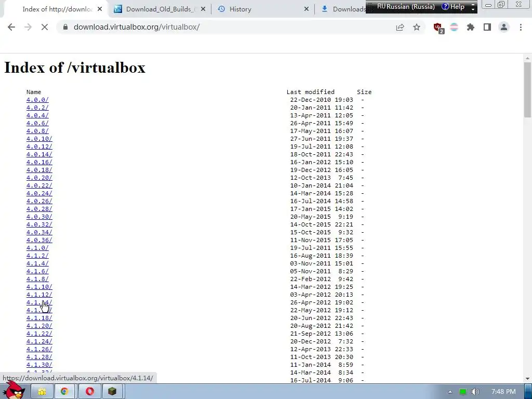
Task: View the site info lock icon
Action: (65, 27)
